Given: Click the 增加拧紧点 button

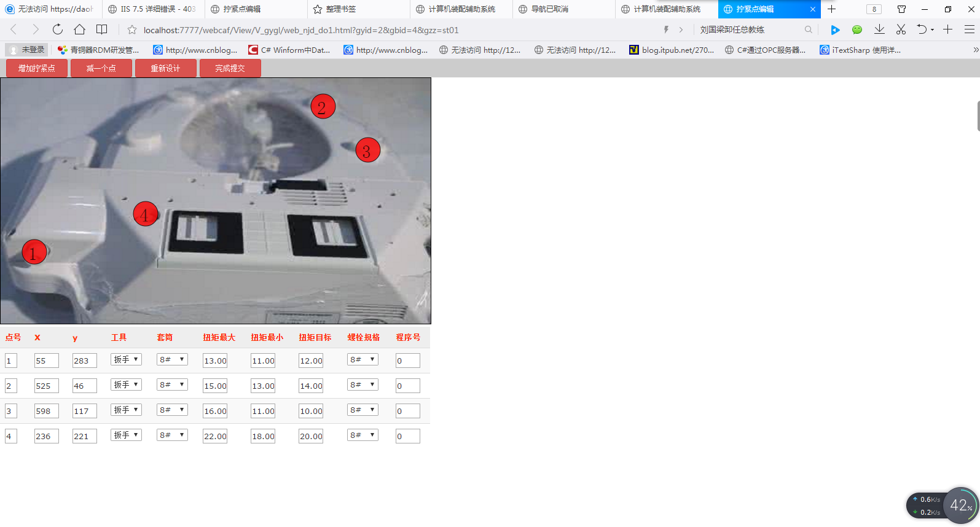Looking at the screenshot, I should tap(37, 68).
